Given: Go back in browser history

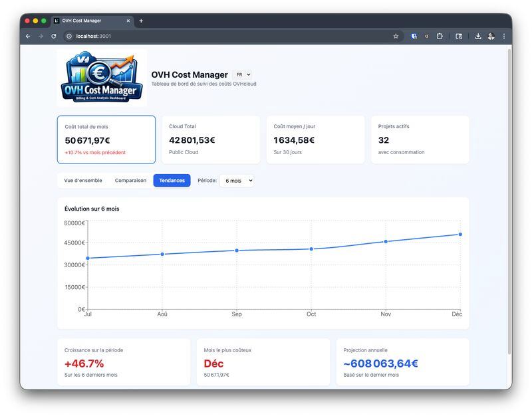Looking at the screenshot, I should tap(28, 36).
